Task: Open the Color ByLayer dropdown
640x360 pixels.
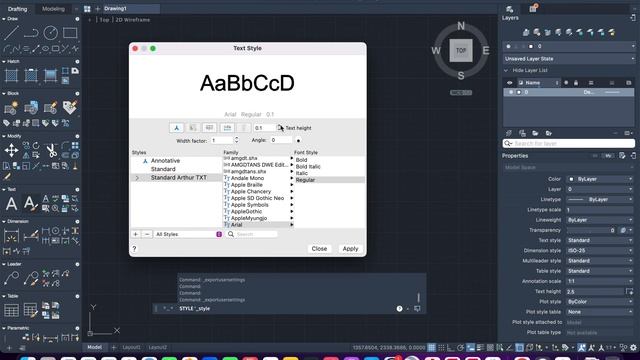Action: click(x=600, y=179)
